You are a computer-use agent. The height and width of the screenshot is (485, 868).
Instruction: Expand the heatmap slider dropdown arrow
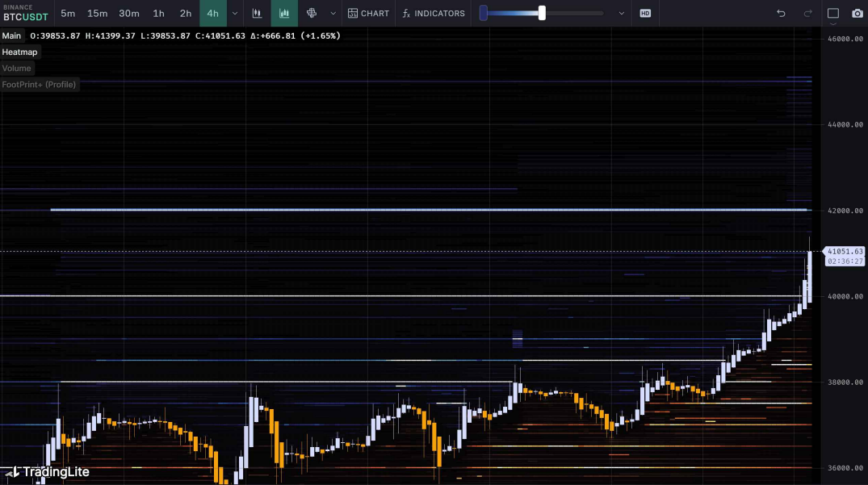click(621, 13)
